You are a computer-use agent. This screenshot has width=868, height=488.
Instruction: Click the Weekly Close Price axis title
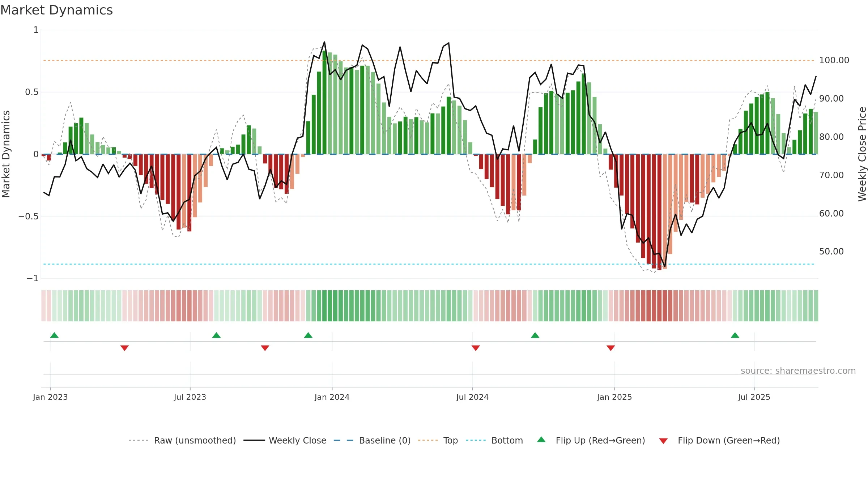(x=862, y=154)
